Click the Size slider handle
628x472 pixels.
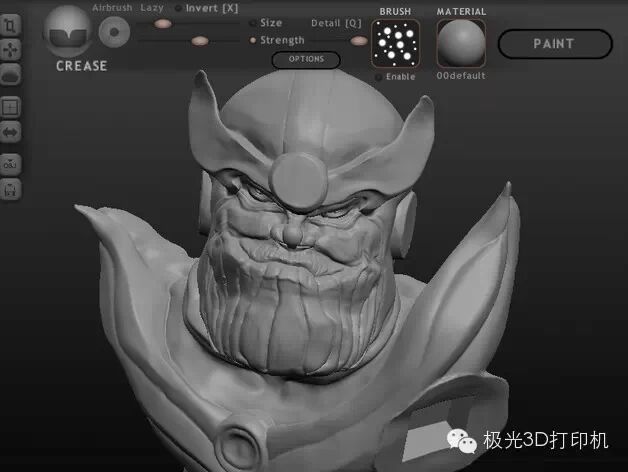(x=163, y=24)
